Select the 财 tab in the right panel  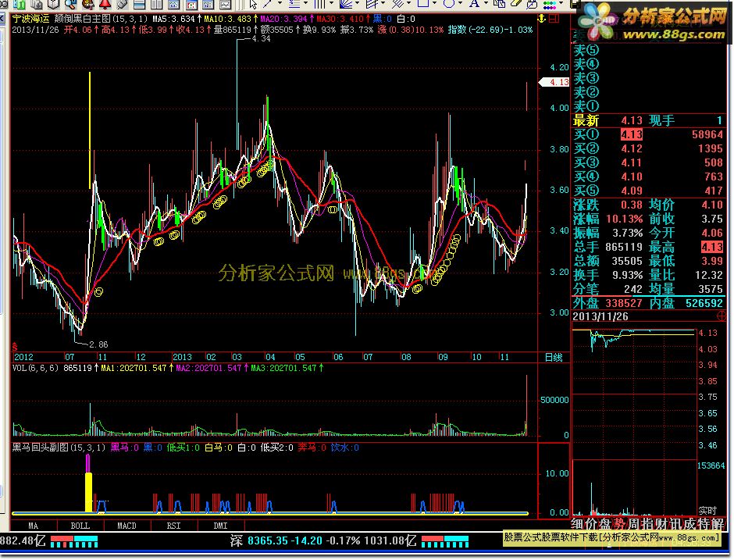[x=661, y=523]
